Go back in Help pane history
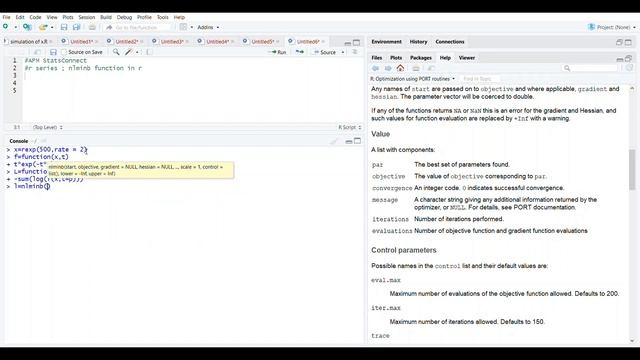 (376, 68)
